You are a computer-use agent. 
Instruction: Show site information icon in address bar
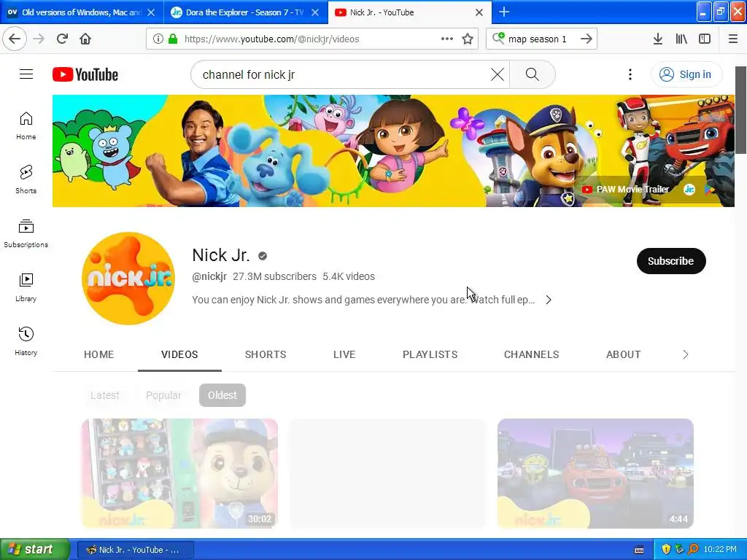158,39
